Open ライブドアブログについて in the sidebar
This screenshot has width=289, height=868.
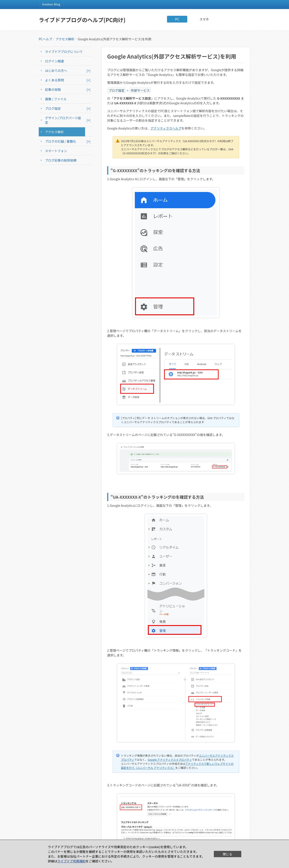[64, 52]
